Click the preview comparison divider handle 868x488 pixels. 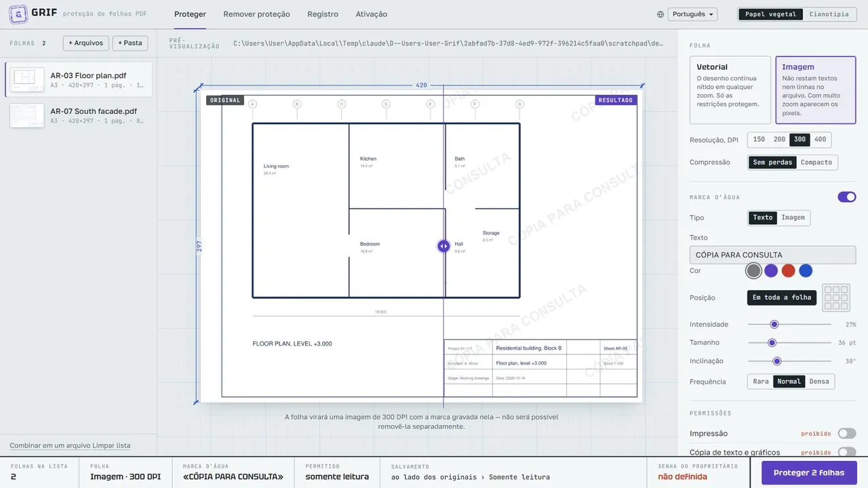coord(443,246)
